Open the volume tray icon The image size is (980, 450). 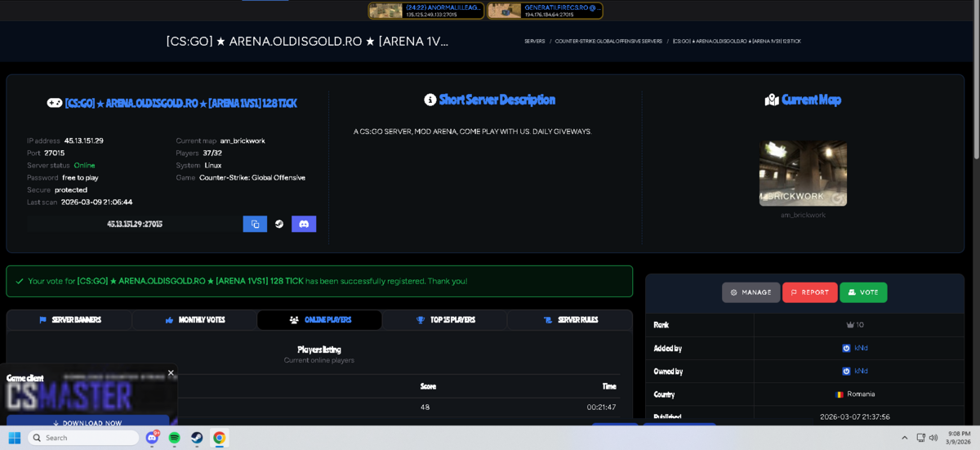coord(933,438)
